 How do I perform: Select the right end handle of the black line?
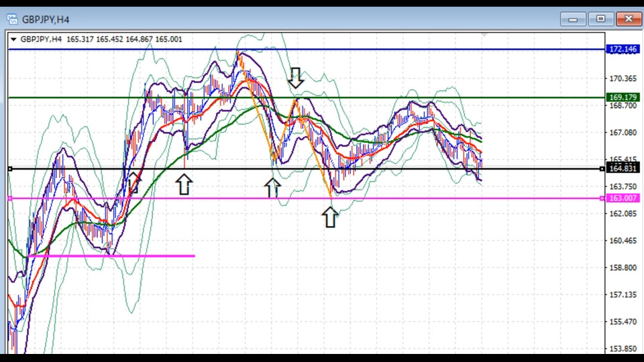tap(602, 169)
